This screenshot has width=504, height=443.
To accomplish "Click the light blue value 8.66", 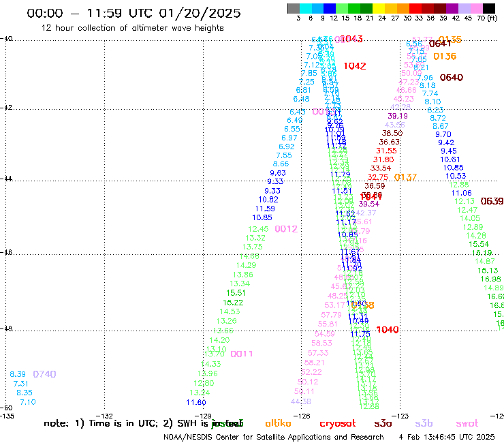I will 281,164.
